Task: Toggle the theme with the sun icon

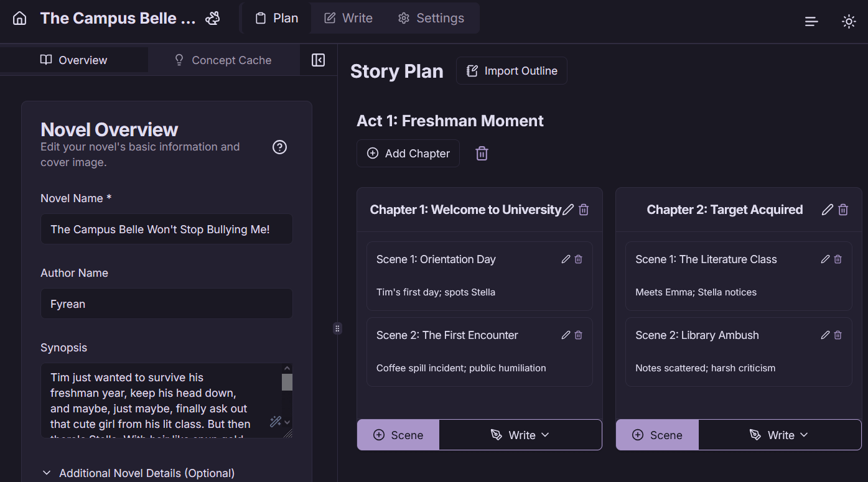Action: [x=849, y=21]
